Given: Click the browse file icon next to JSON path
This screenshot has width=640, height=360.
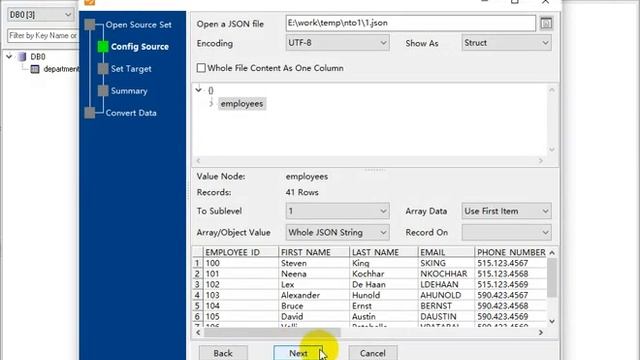Looking at the screenshot, I should click(546, 23).
